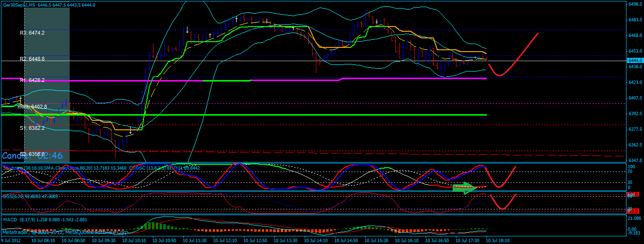The width and height of the screenshot is (644, 244).
Task: Click the 10 Jul 18:10 time label
Action: point(497,240)
